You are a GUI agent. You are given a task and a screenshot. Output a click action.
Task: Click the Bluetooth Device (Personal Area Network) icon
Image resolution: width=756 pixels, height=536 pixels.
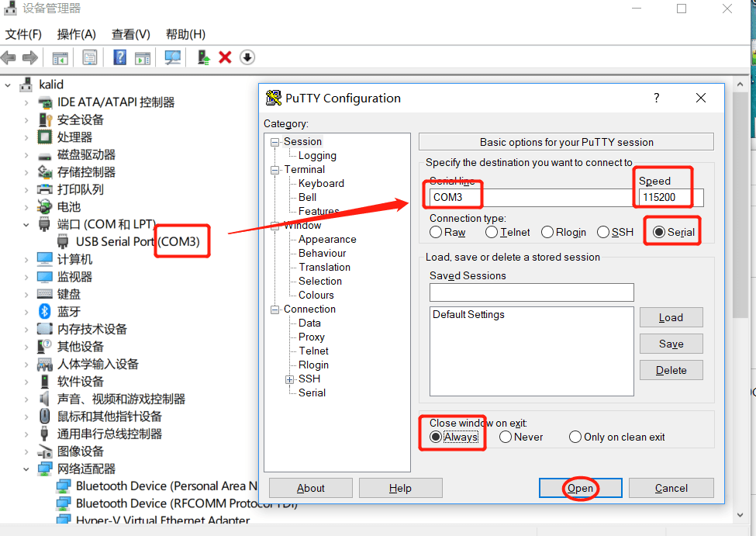(x=64, y=486)
